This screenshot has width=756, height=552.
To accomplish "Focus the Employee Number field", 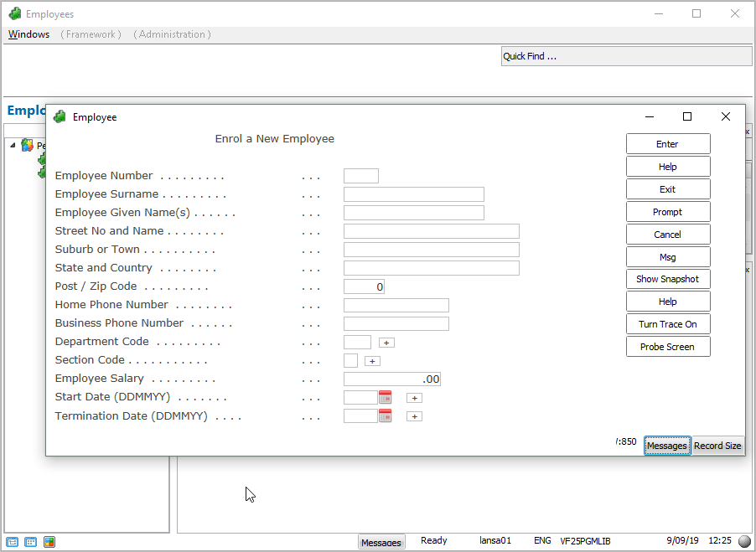I will pos(361,176).
